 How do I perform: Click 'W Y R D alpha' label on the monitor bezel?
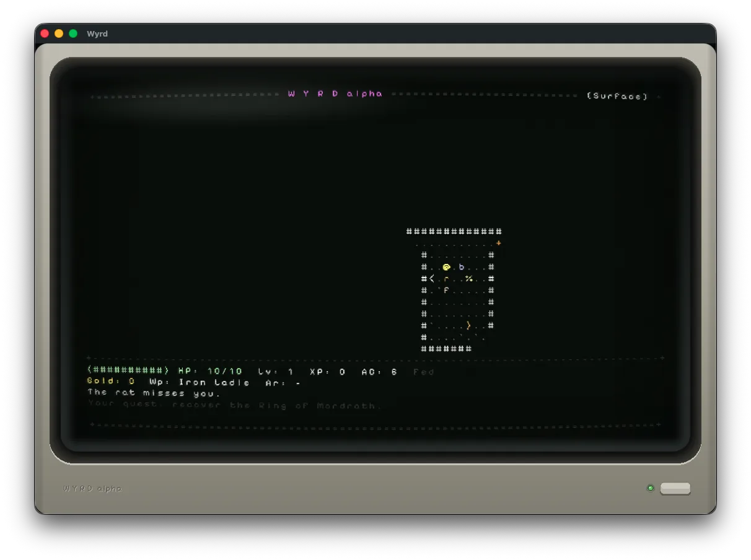(x=93, y=488)
